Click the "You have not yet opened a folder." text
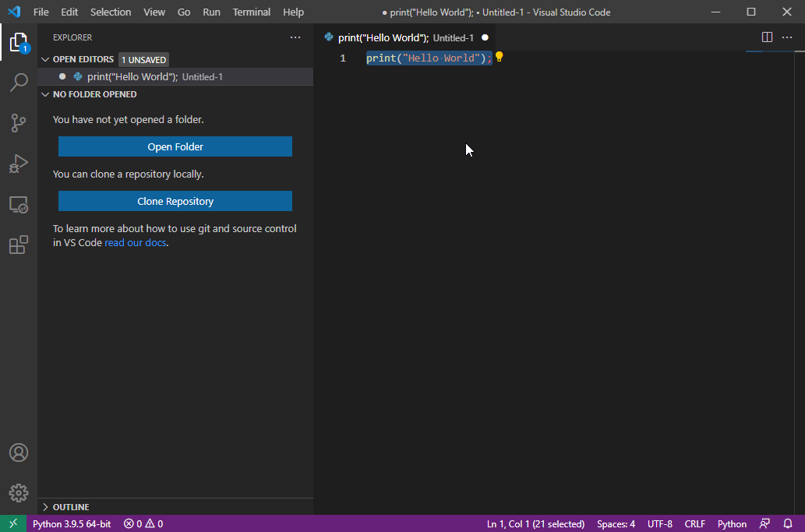The width and height of the screenshot is (805, 532). [129, 119]
